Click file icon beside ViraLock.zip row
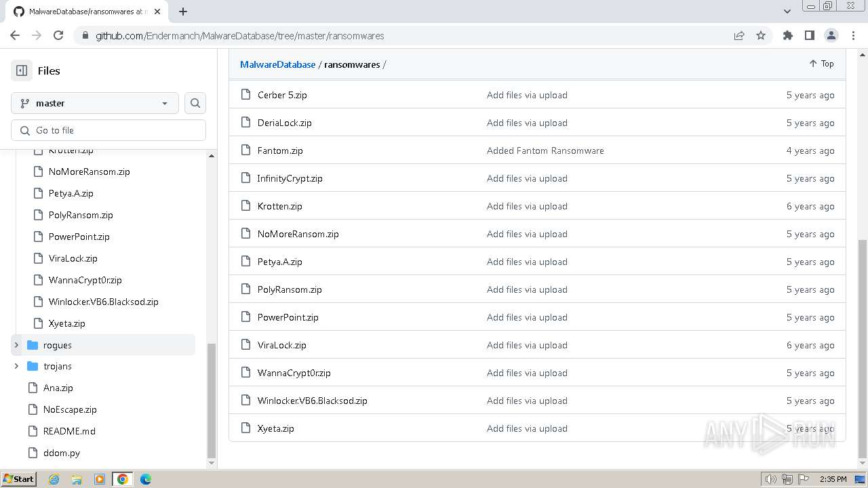The height and width of the screenshot is (488, 868). tap(245, 345)
